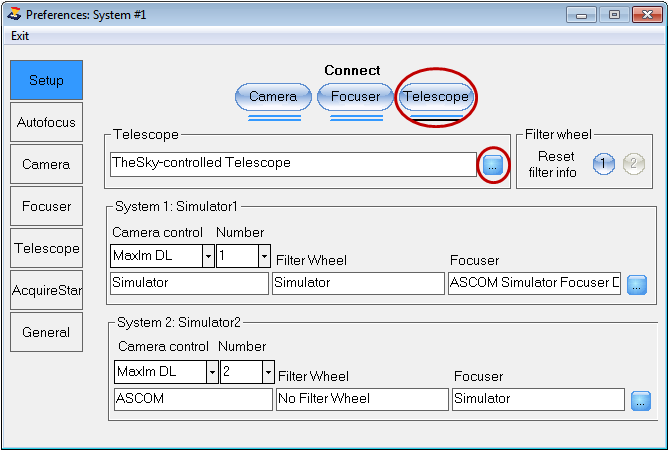The image size is (669, 451).
Task: Toggle the Camera connect button
Action: click(x=273, y=96)
